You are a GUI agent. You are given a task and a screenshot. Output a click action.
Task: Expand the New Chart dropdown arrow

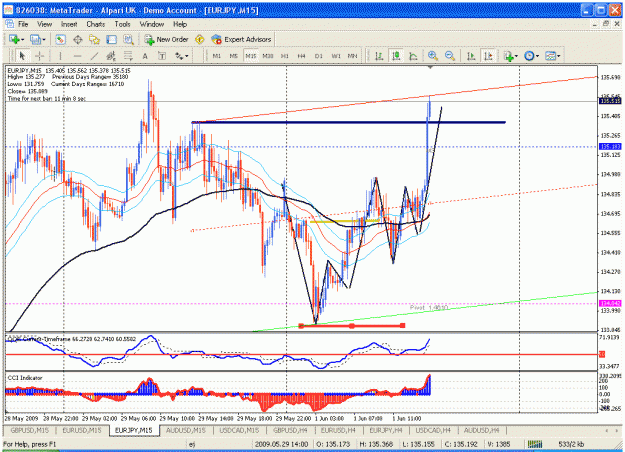(22, 39)
